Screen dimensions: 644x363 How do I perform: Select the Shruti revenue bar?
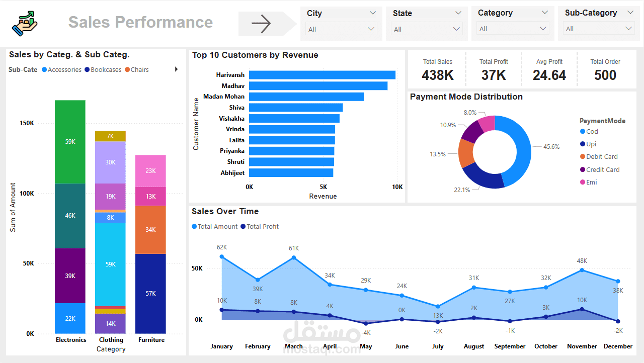point(291,162)
